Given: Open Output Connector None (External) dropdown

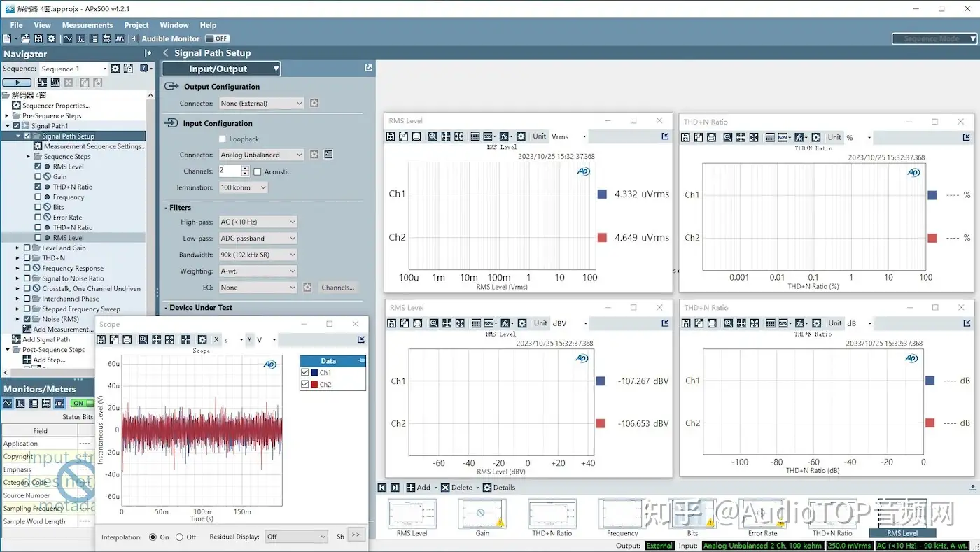Looking at the screenshot, I should [x=261, y=104].
